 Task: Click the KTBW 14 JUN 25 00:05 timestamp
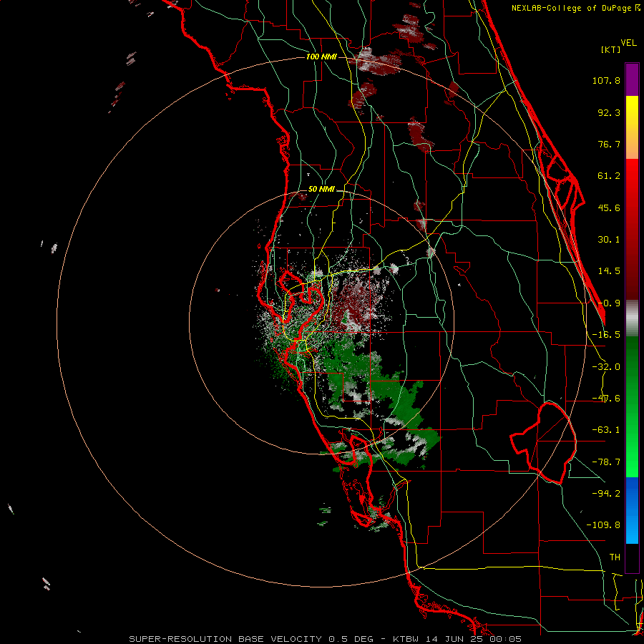[457, 639]
